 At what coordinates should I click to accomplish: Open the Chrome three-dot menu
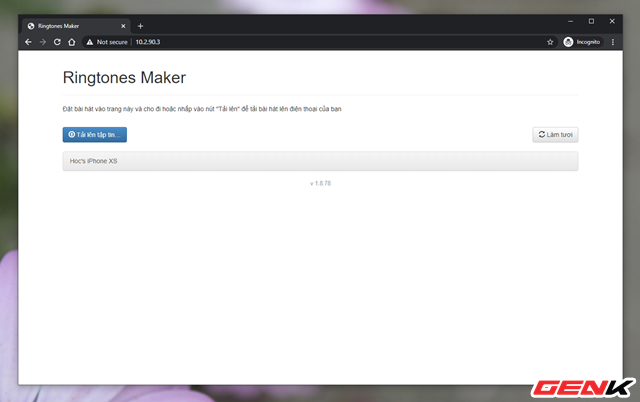612,42
